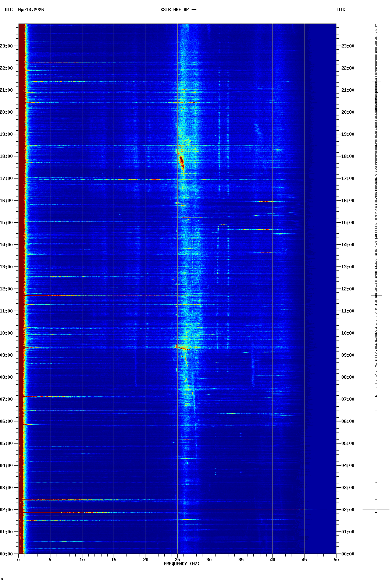Select the 50 Hz tick label
This screenshot has width=392, height=583.
[336, 559]
